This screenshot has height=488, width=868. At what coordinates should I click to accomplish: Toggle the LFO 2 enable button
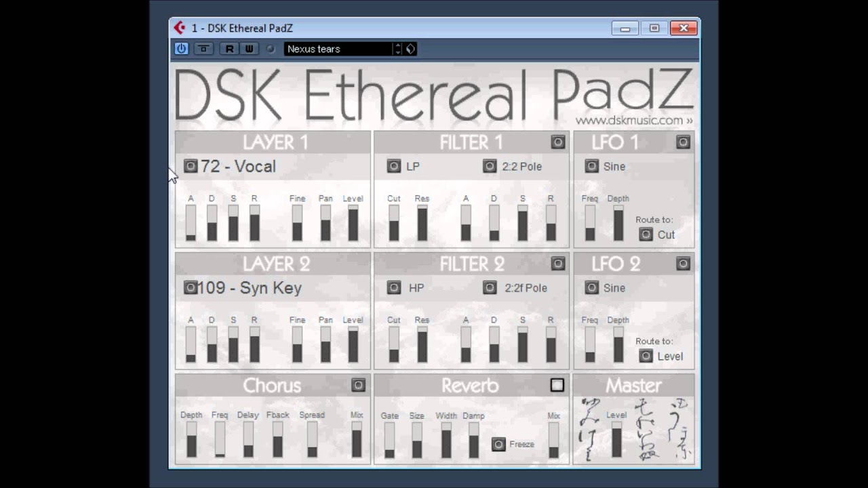683,264
